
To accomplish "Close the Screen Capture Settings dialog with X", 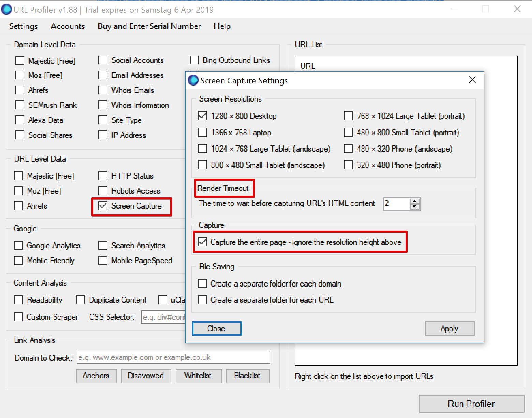I will (472, 80).
